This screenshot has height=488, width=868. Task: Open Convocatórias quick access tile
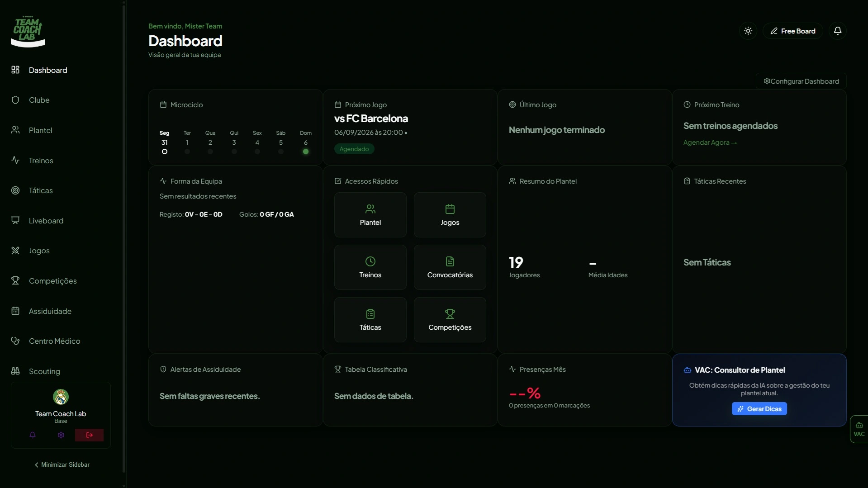pos(450,267)
